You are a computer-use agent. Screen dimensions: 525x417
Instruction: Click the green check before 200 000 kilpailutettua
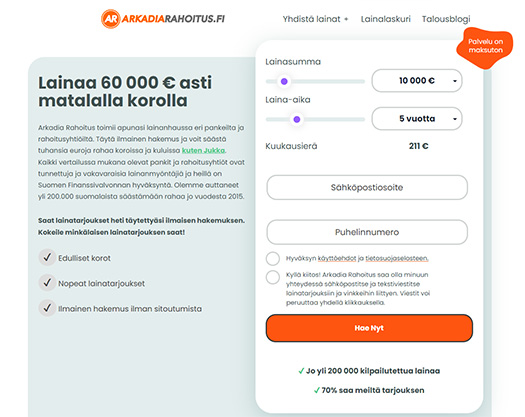(x=301, y=371)
